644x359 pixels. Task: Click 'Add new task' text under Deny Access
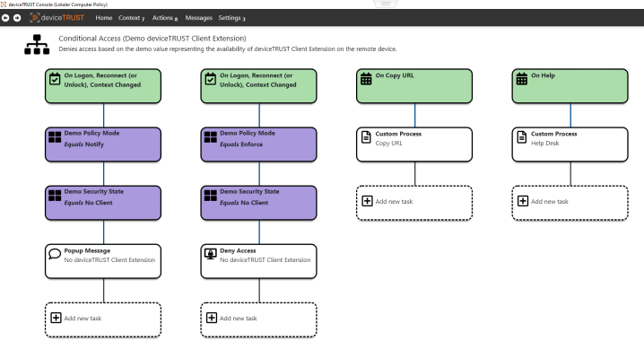point(239,319)
